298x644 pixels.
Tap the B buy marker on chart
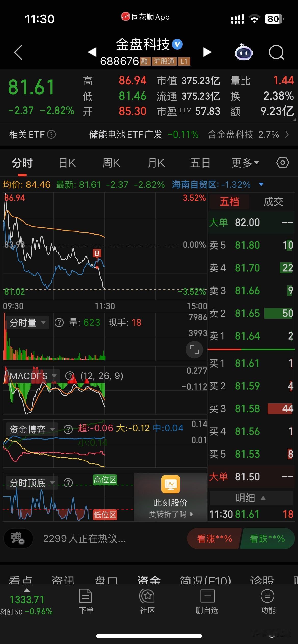[x=97, y=253]
